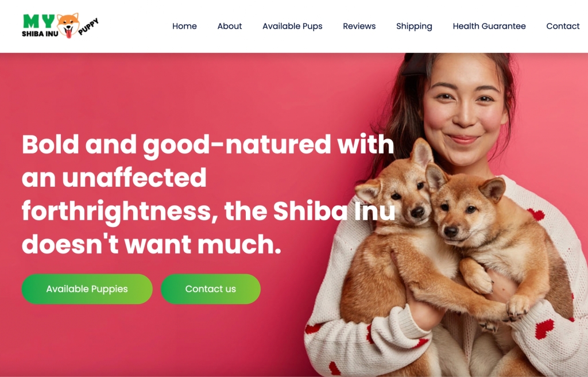Image resolution: width=588 pixels, height=377 pixels.
Task: Open the Contact navigation link
Action: pyautogui.click(x=563, y=26)
